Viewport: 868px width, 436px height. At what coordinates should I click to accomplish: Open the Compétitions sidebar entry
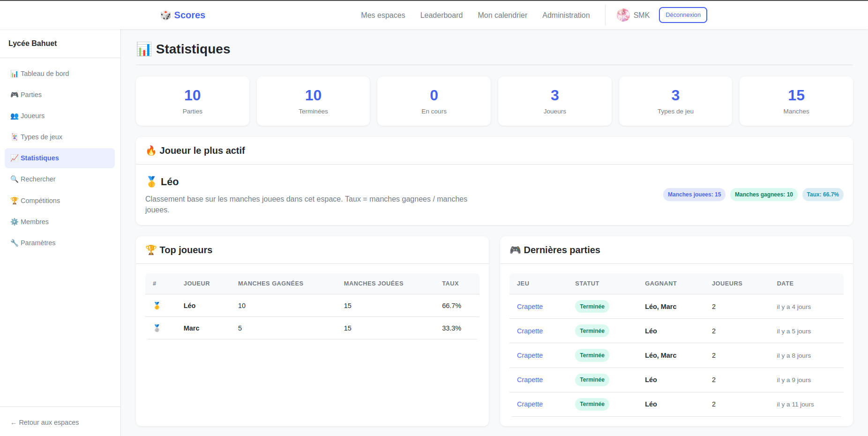pyautogui.click(x=60, y=201)
